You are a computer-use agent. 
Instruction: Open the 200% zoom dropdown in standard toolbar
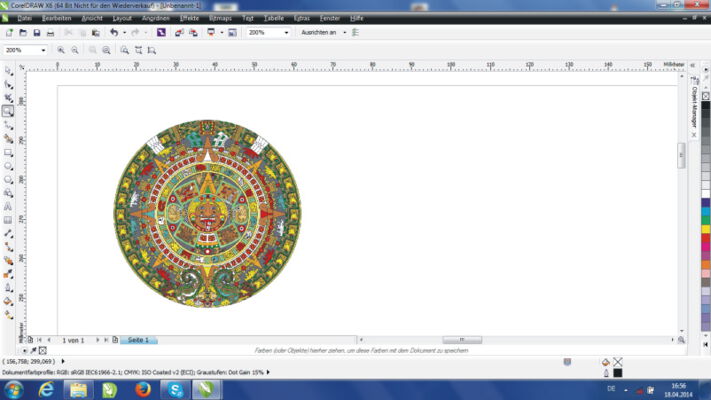tap(286, 33)
